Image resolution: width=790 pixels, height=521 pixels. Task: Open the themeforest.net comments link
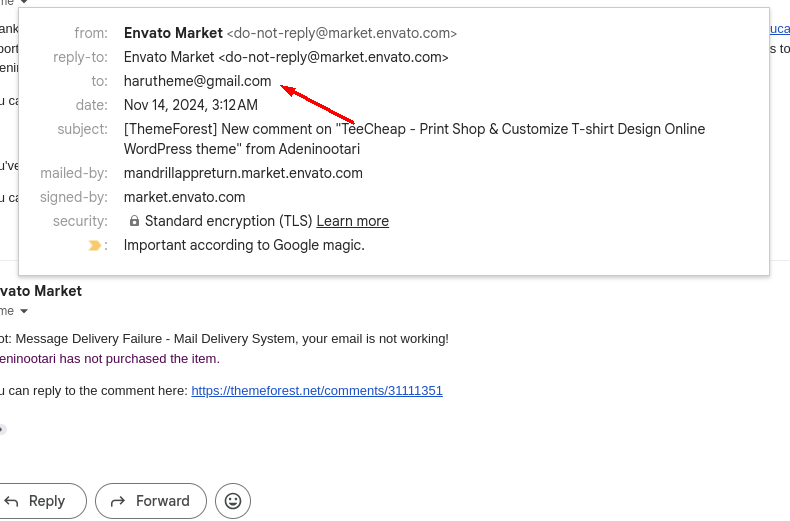(317, 390)
